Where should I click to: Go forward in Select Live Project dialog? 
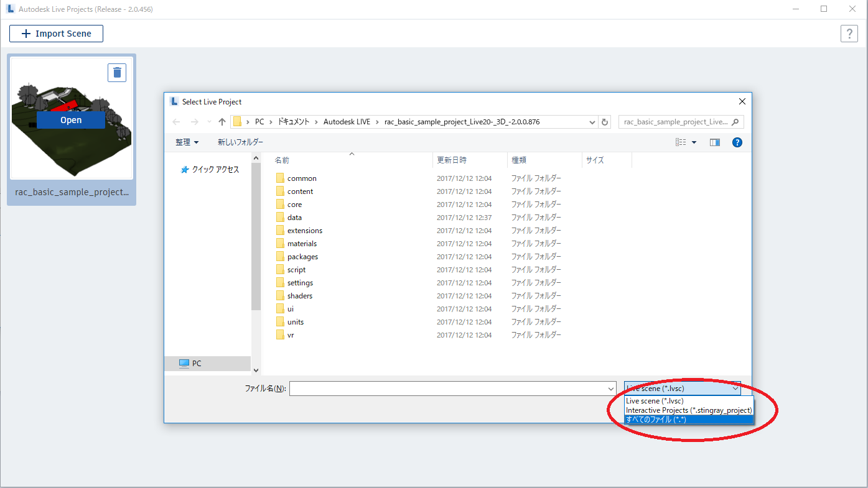(195, 122)
